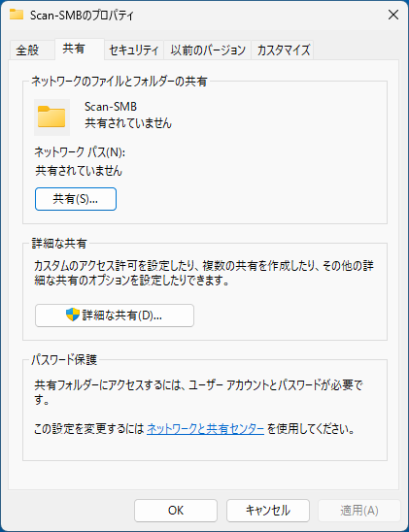The height and width of the screenshot is (532, 409).
Task: Click the shield icon on 詳細な共有 button
Action: click(x=72, y=315)
